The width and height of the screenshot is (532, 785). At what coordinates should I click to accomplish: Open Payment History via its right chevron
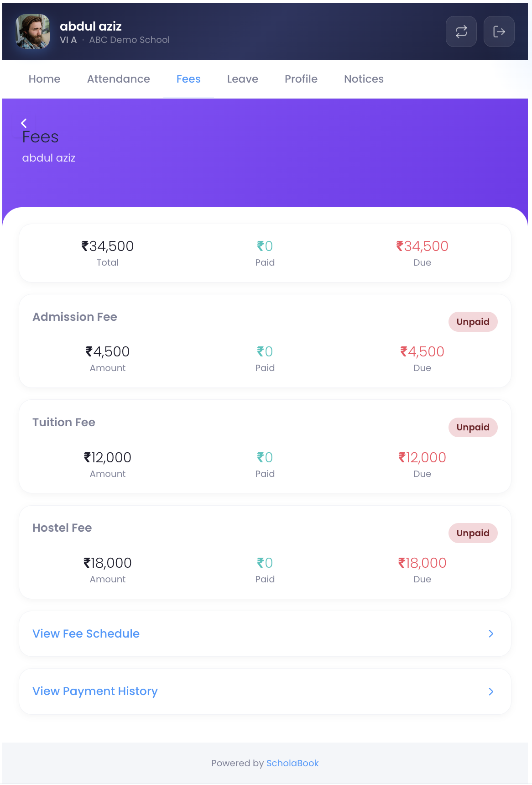(x=491, y=691)
